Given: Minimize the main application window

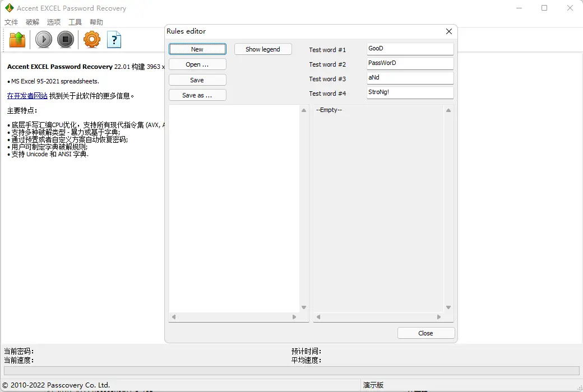Looking at the screenshot, I should (519, 8).
